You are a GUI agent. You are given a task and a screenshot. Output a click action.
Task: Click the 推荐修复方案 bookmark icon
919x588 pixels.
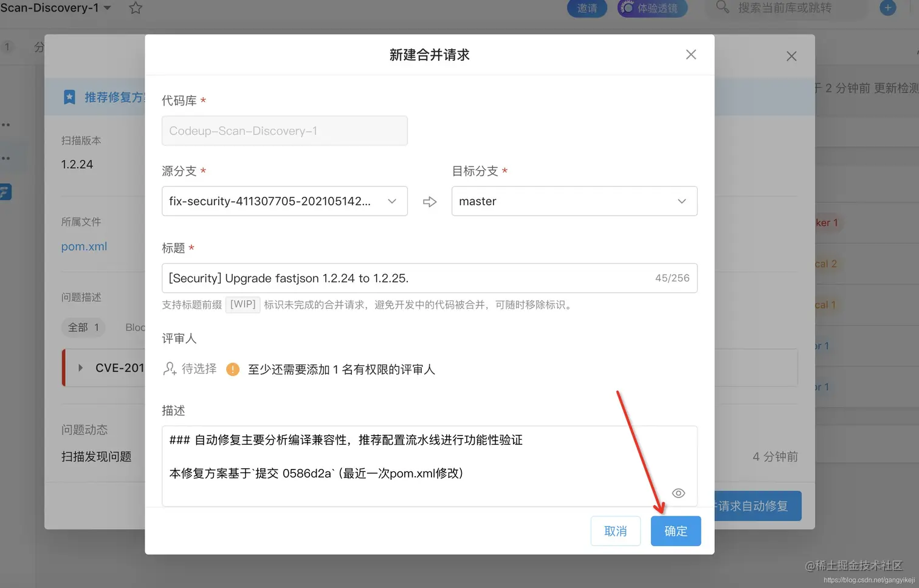[69, 97]
